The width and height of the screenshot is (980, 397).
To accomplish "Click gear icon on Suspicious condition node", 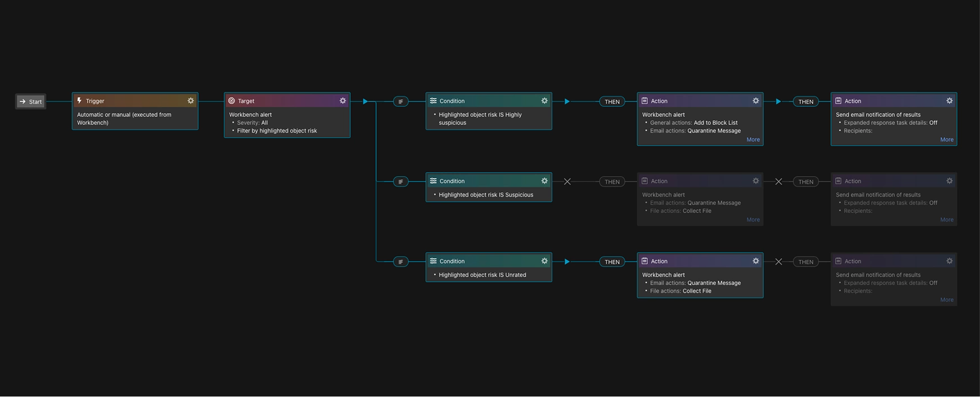I will click(x=544, y=181).
